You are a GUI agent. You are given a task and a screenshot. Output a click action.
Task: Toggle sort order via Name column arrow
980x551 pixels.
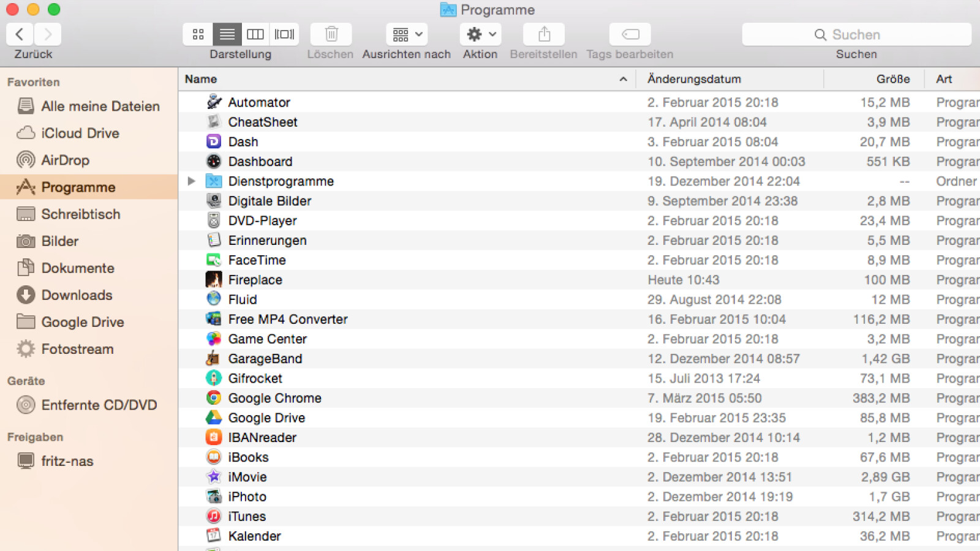coord(623,79)
